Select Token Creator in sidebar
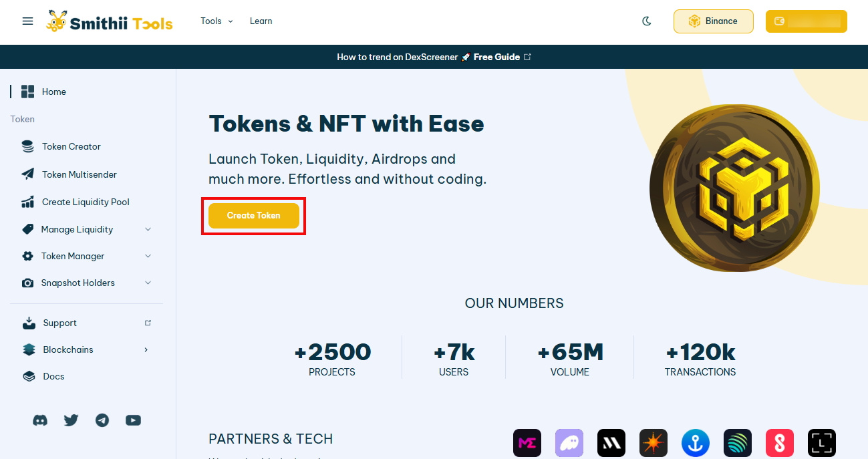Viewport: 868px width, 459px height. [x=71, y=146]
